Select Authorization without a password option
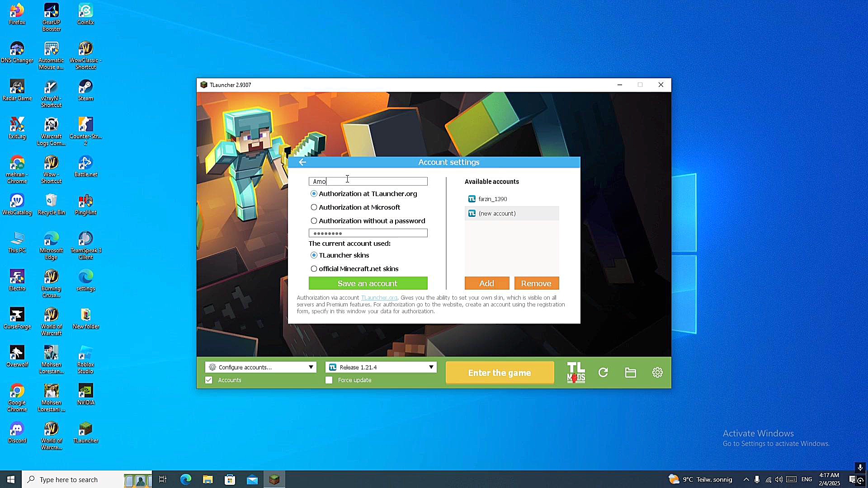The width and height of the screenshot is (868, 488). point(368,221)
